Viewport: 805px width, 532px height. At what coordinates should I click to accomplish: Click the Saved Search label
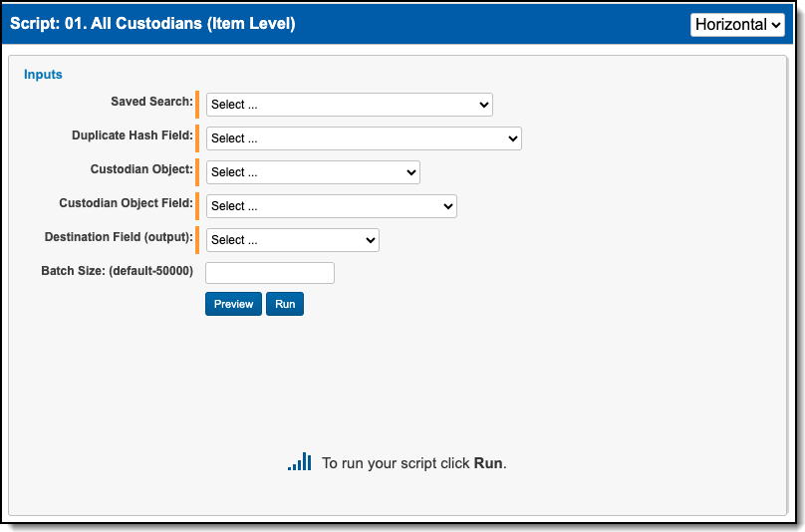click(151, 102)
